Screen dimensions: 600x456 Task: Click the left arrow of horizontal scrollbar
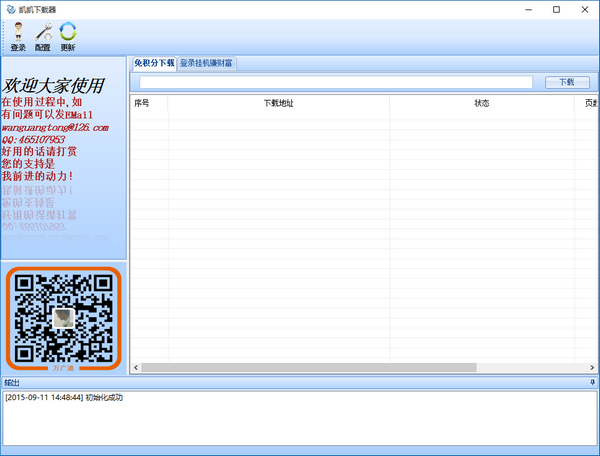pos(136,368)
